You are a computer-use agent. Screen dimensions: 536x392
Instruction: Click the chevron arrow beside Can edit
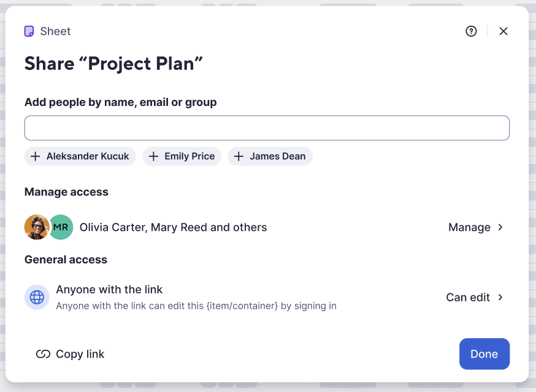[500, 297]
